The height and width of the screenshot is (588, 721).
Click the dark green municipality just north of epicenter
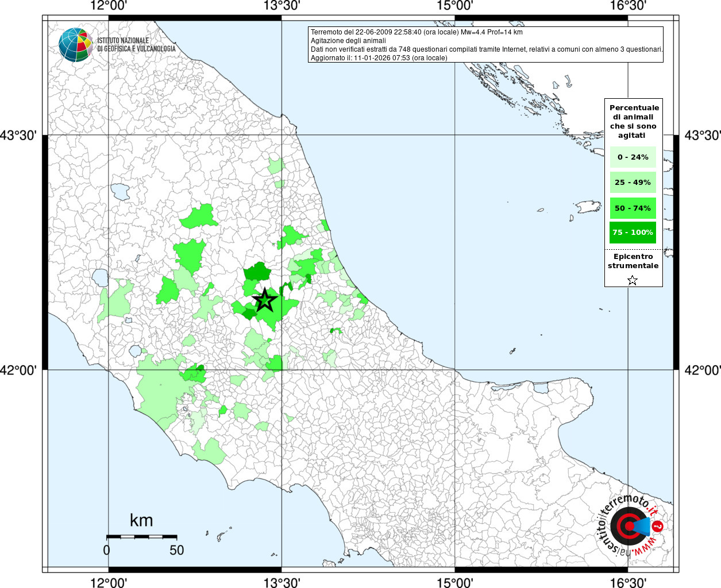click(257, 272)
